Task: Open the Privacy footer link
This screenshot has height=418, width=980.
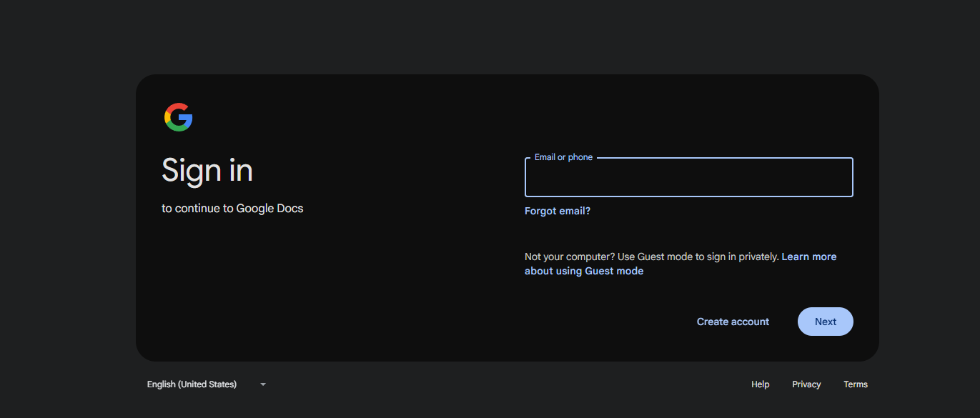Action: [x=806, y=384]
